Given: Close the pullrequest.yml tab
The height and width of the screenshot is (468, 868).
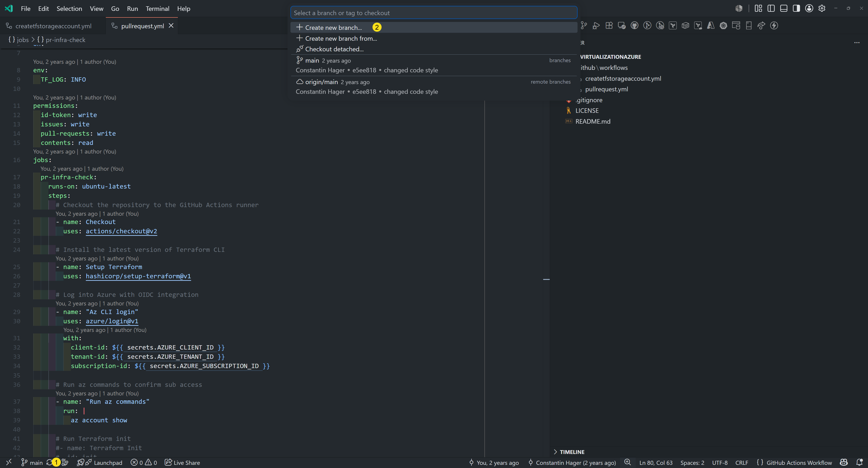Looking at the screenshot, I should click(171, 26).
